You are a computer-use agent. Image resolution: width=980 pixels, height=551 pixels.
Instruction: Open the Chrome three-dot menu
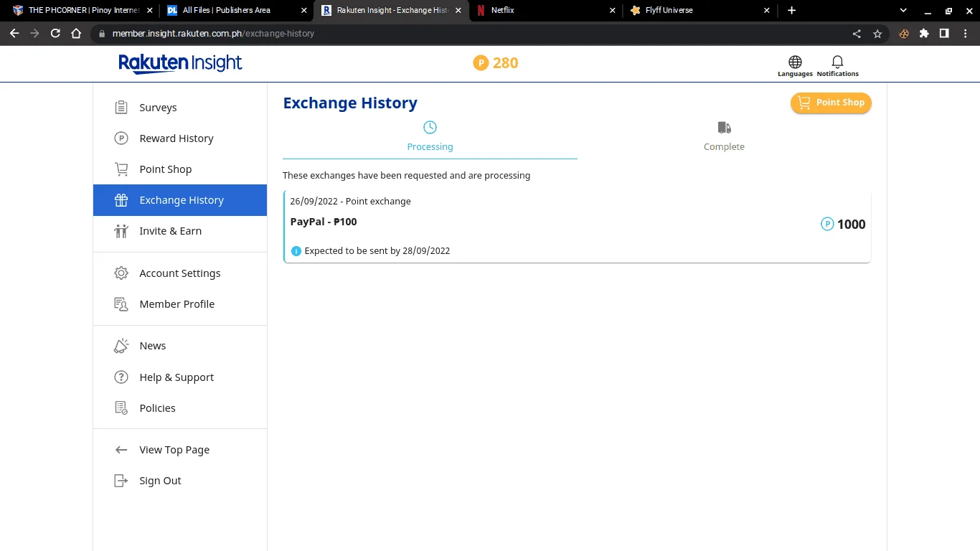click(965, 34)
